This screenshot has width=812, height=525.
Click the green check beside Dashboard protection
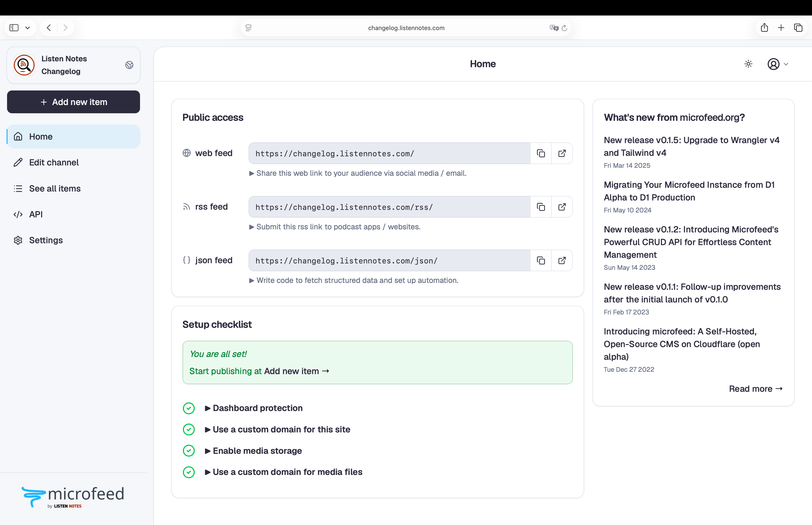point(189,408)
